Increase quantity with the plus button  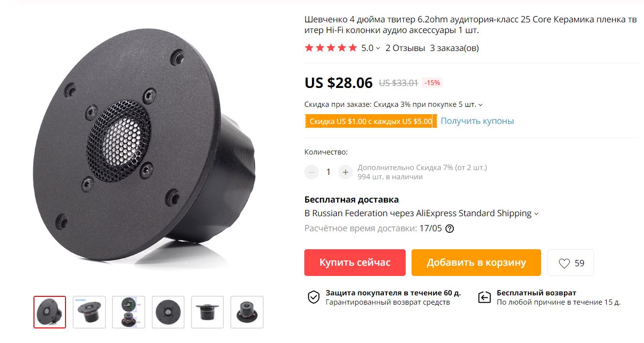click(346, 172)
